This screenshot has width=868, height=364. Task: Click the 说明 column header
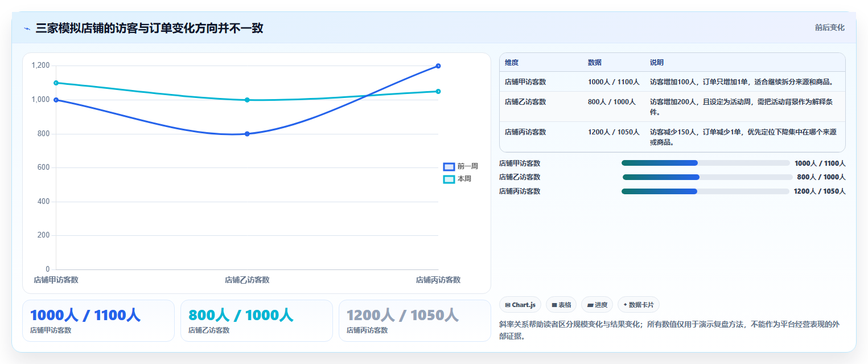[657, 63]
